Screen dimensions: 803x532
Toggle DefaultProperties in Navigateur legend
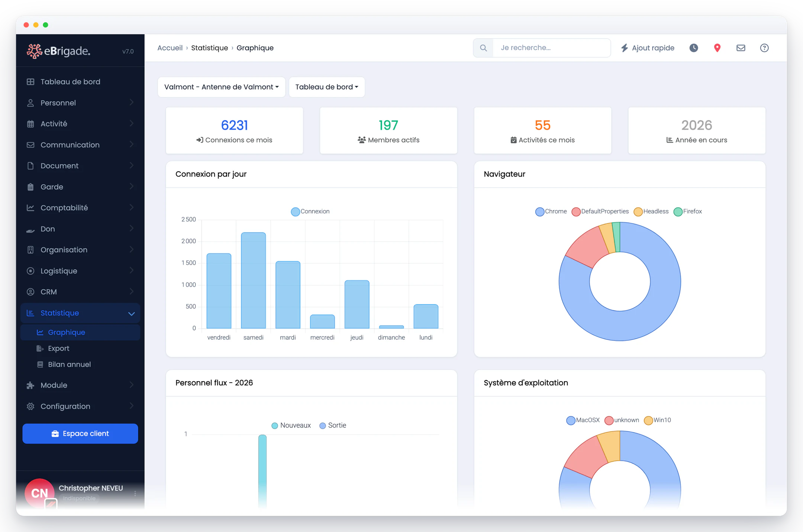600,212
